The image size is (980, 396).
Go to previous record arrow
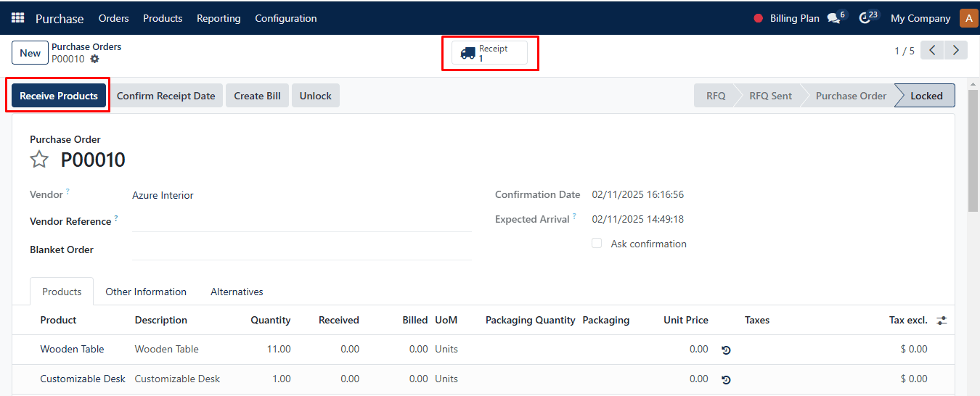[932, 50]
